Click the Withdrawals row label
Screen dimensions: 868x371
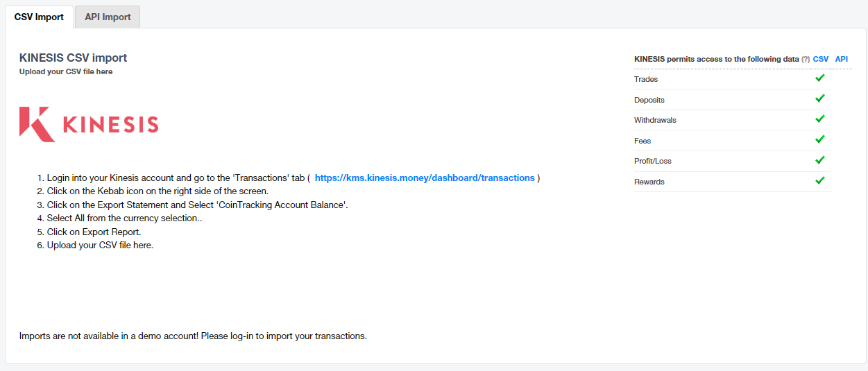[655, 120]
